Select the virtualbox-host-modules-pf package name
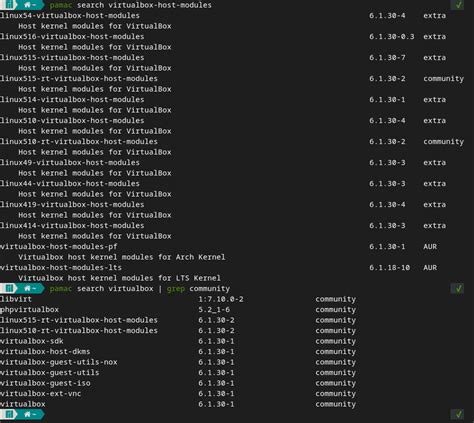The width and height of the screenshot is (474, 423). [x=59, y=247]
